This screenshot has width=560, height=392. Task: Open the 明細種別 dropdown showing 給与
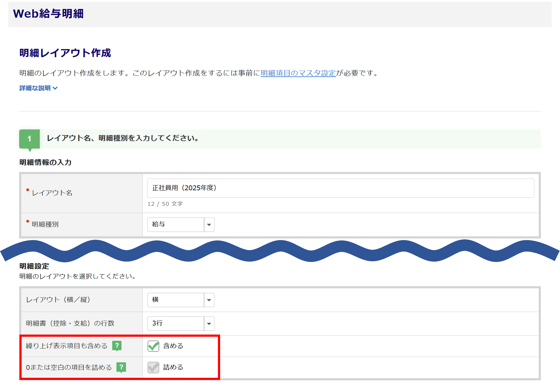point(176,225)
